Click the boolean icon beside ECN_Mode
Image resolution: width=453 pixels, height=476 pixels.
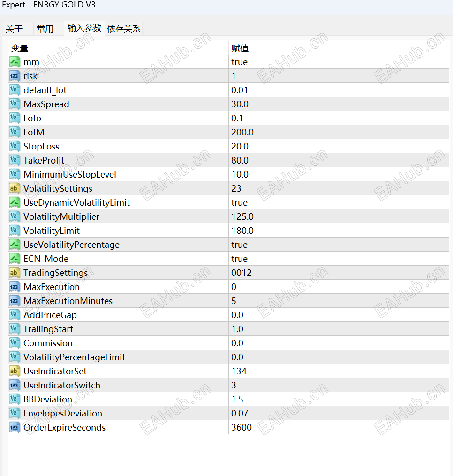click(14, 259)
